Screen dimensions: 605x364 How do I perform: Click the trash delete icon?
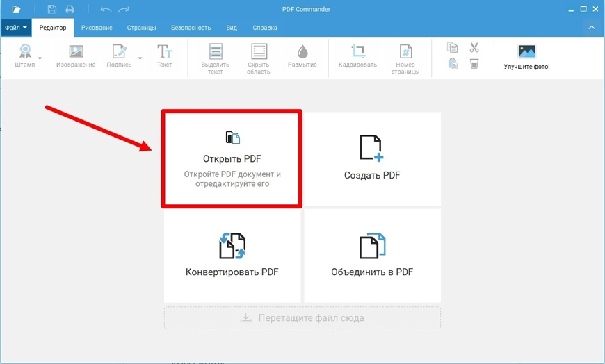click(x=474, y=64)
